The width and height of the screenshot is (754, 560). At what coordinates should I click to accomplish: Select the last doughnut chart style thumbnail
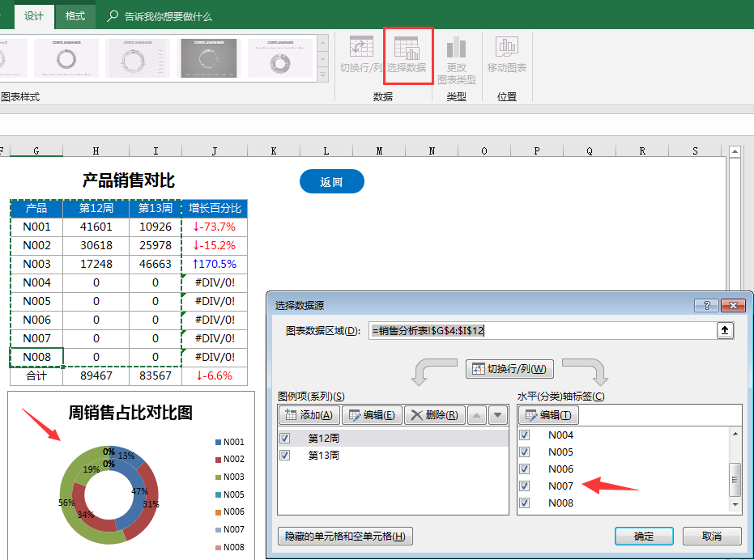(x=280, y=58)
